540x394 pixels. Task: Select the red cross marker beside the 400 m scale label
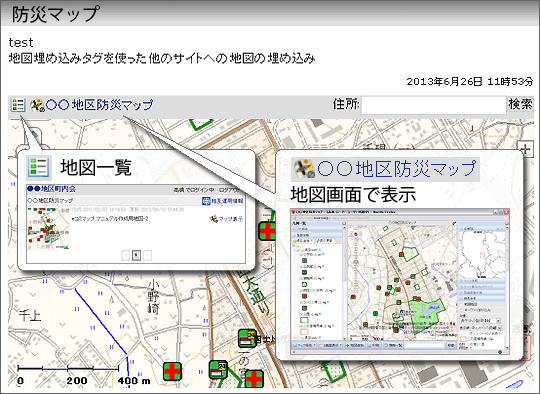[x=172, y=372]
